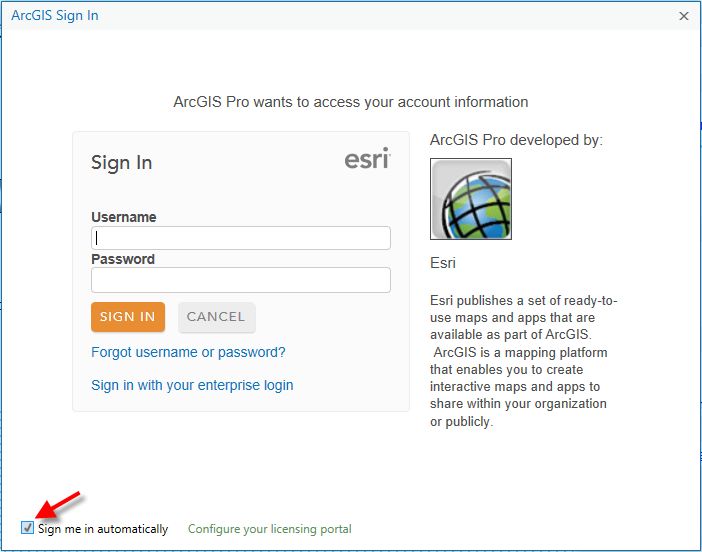Open Forgot username or password link
This screenshot has height=552, width=702.
point(188,352)
